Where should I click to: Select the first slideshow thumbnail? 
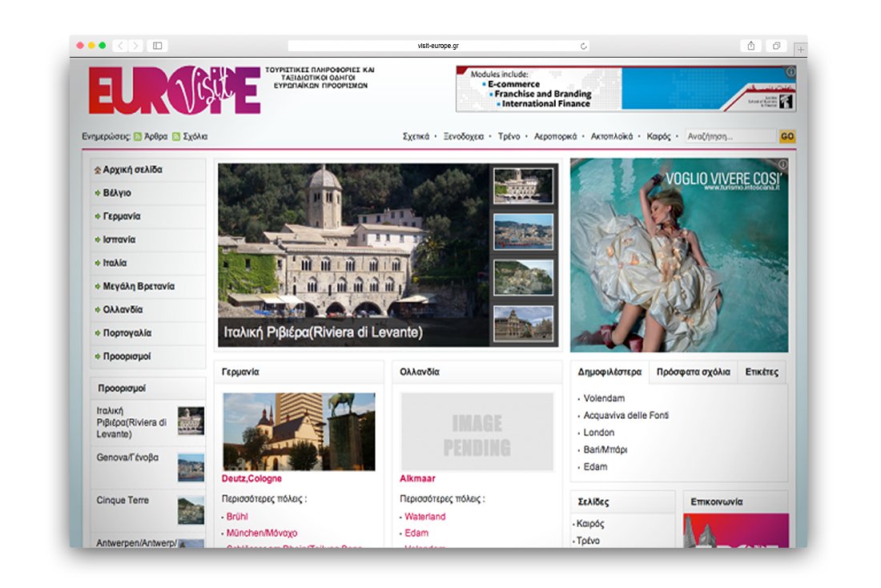[x=523, y=185]
